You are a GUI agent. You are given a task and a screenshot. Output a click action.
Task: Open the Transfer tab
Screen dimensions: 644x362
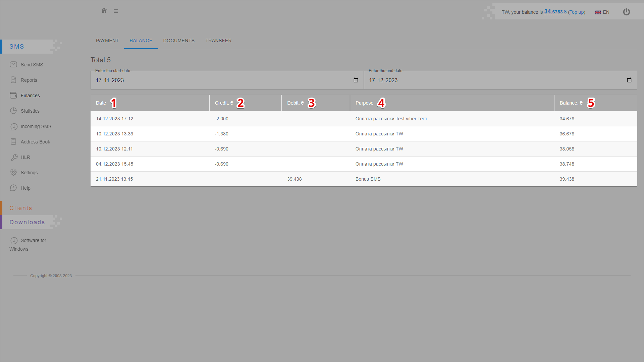click(218, 41)
